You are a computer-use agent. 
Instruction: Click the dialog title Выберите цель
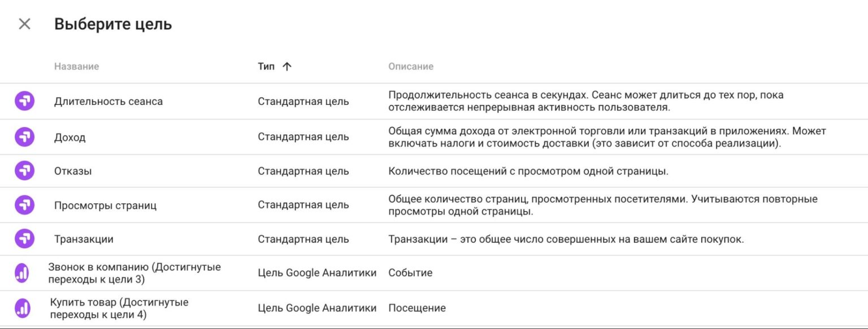pos(113,24)
